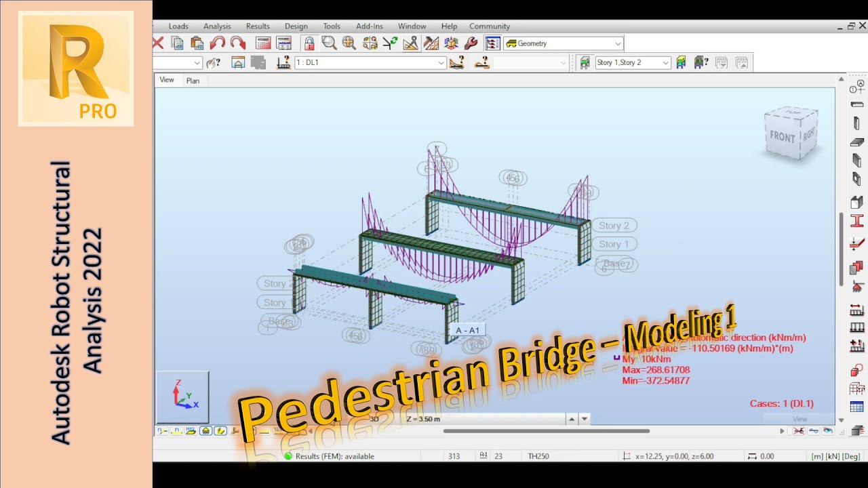The width and height of the screenshot is (868, 488).
Task: Click the FRONT face of view cube
Action: point(782,136)
